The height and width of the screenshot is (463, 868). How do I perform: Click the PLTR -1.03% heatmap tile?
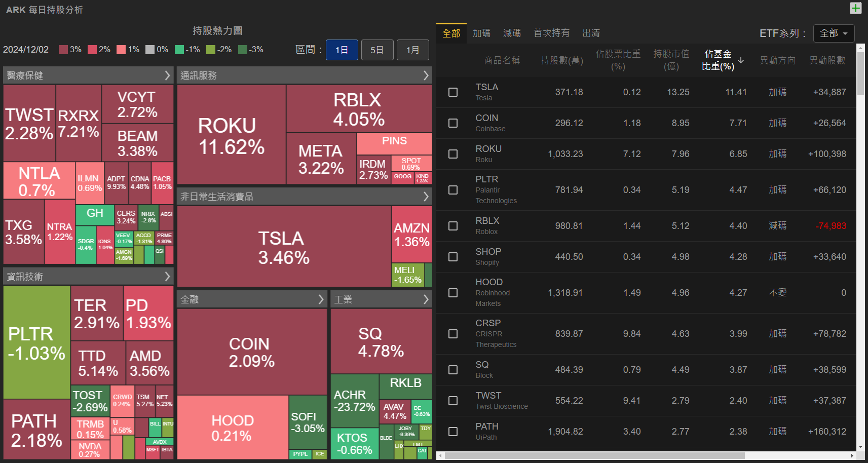pos(37,342)
